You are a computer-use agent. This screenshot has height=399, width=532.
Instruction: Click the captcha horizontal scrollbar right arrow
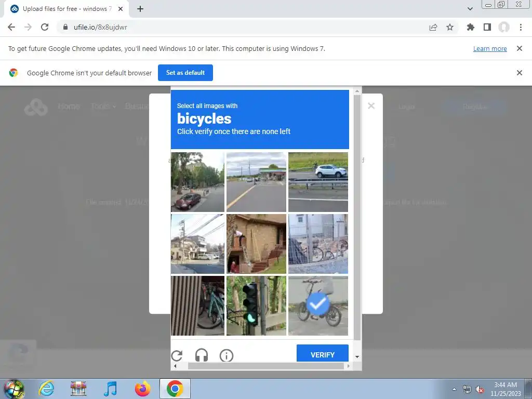(348, 366)
